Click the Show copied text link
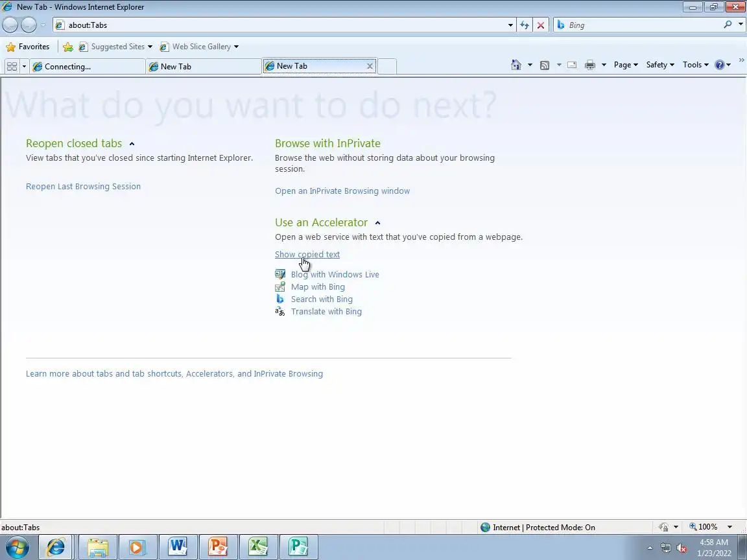This screenshot has height=560, width=747. click(307, 254)
